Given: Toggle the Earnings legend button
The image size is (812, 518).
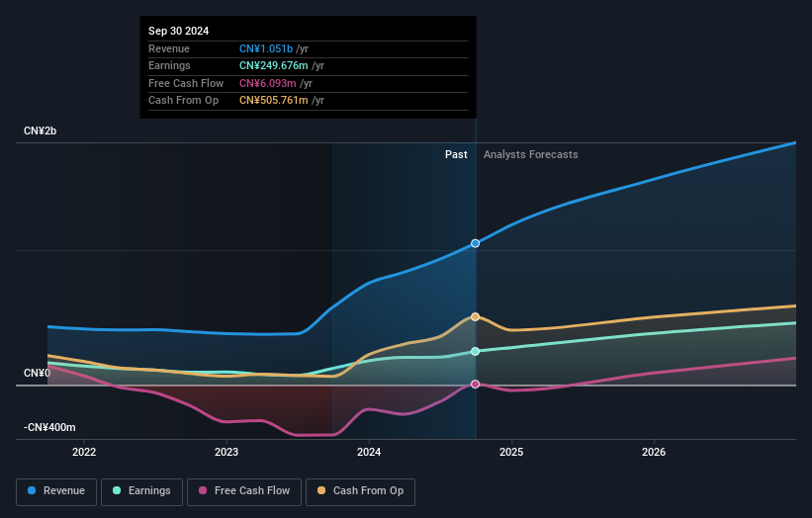Looking at the screenshot, I should click(x=141, y=491).
